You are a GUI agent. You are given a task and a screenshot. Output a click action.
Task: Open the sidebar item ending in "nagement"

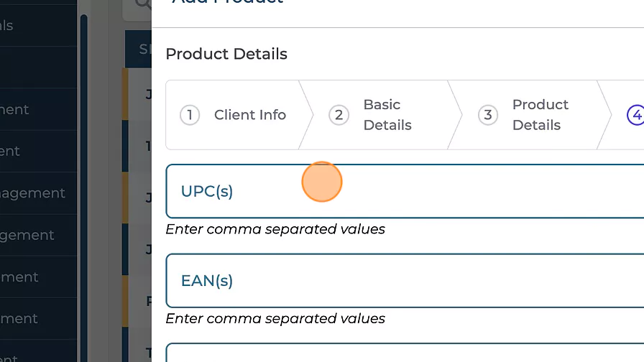pyautogui.click(x=32, y=193)
